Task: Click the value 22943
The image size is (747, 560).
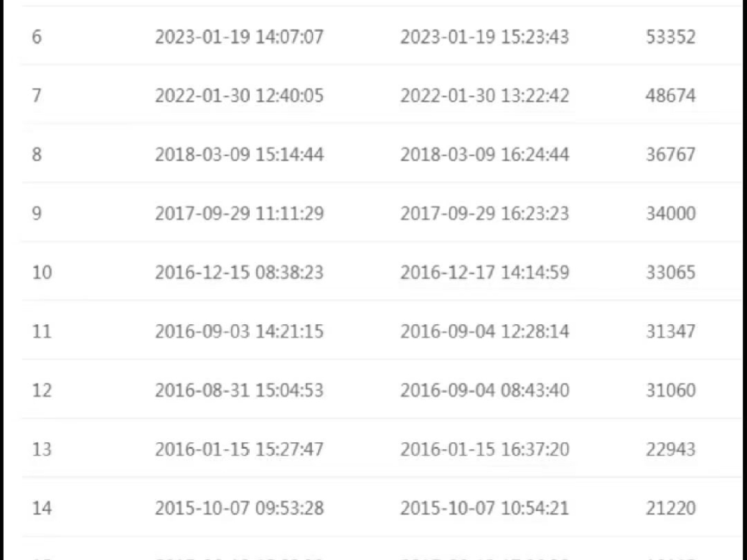Action: click(670, 449)
